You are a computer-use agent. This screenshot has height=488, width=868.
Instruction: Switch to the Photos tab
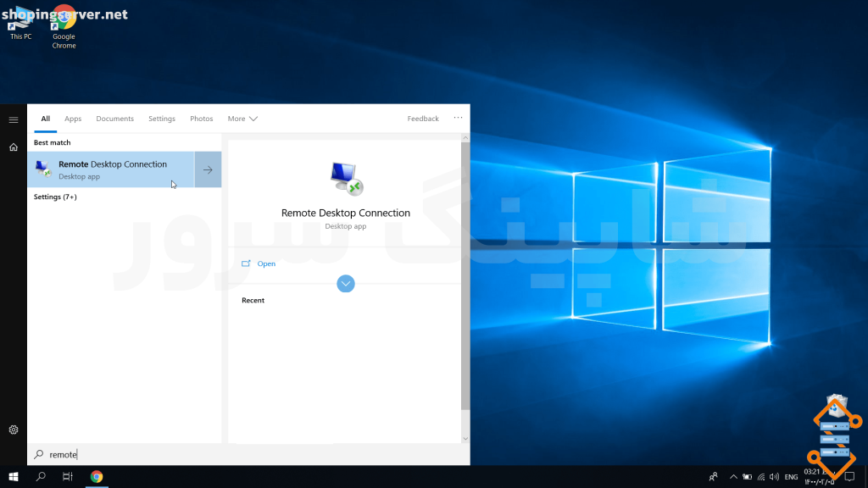point(202,119)
